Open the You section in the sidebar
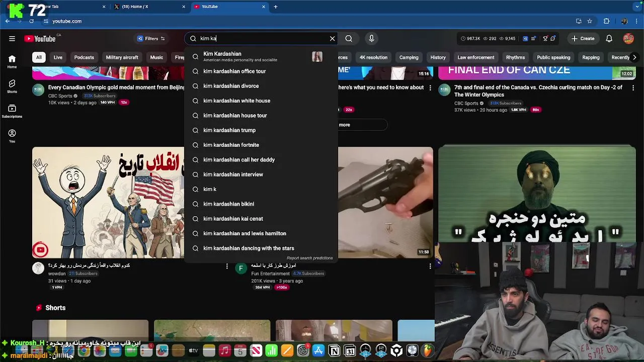This screenshot has width=644, height=362. tap(12, 136)
